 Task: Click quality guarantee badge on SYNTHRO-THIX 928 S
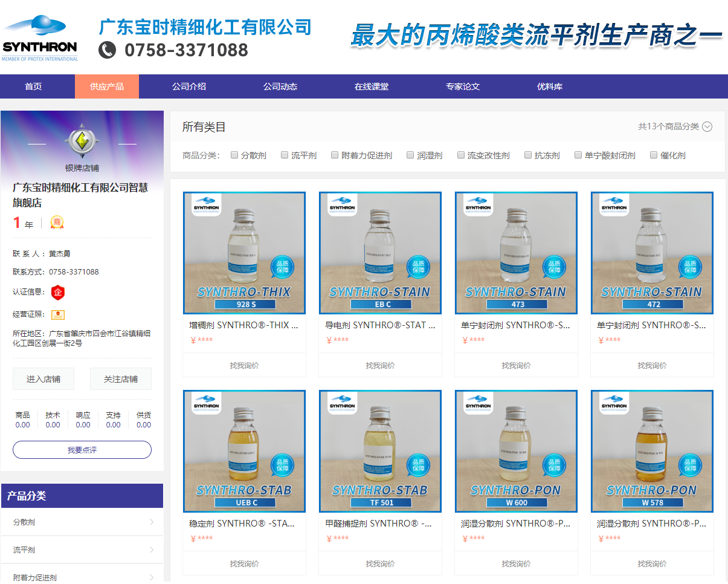click(283, 267)
